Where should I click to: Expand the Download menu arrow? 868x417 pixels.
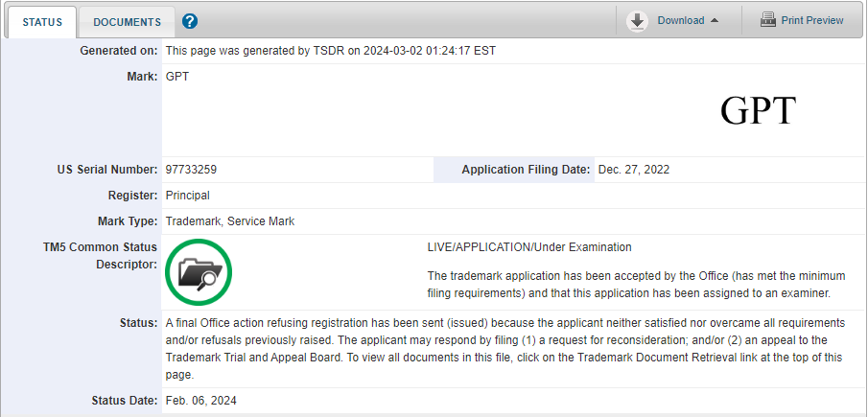pyautogui.click(x=715, y=20)
